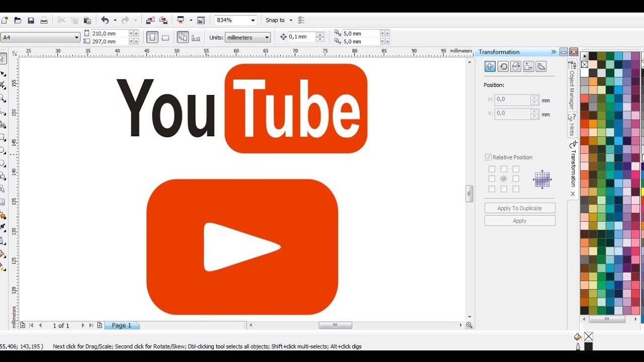
Task: Paste from clipboard using the Paste icon
Action: [x=87, y=20]
